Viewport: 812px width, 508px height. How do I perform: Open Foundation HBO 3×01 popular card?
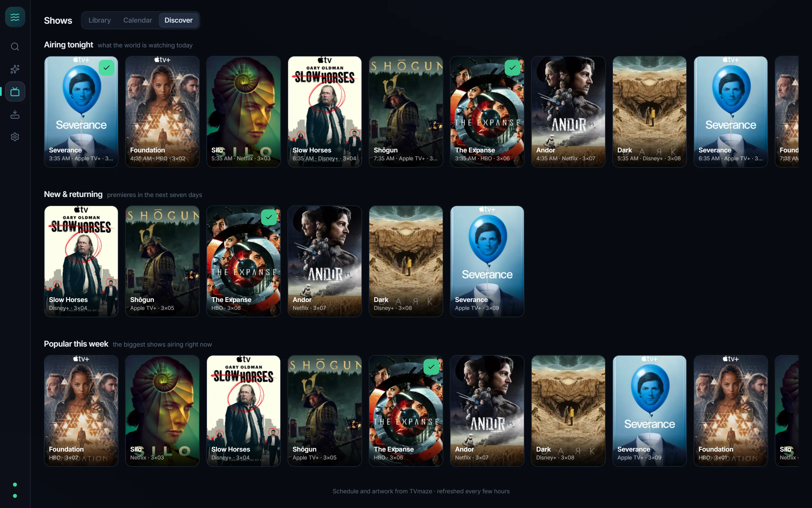[731, 411]
